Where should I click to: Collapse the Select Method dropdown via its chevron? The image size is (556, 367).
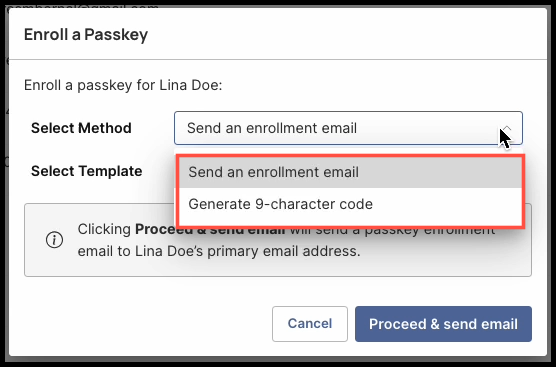pos(507,128)
